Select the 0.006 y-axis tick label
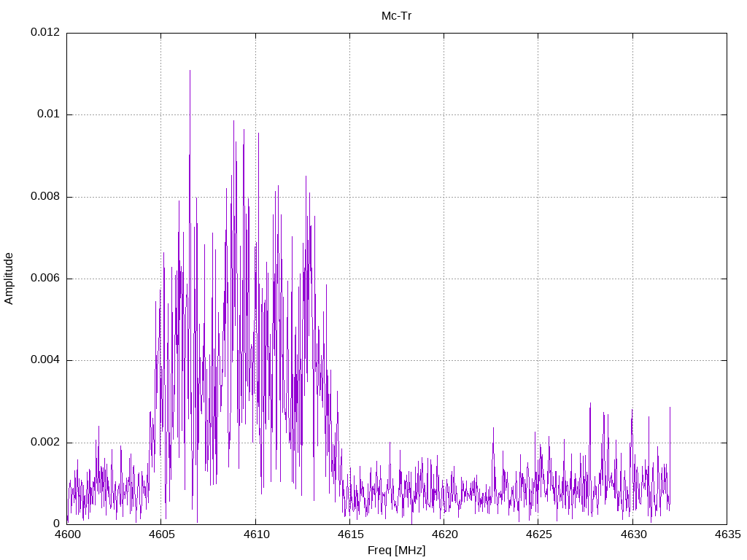This screenshot has height=560, width=747. [x=44, y=279]
